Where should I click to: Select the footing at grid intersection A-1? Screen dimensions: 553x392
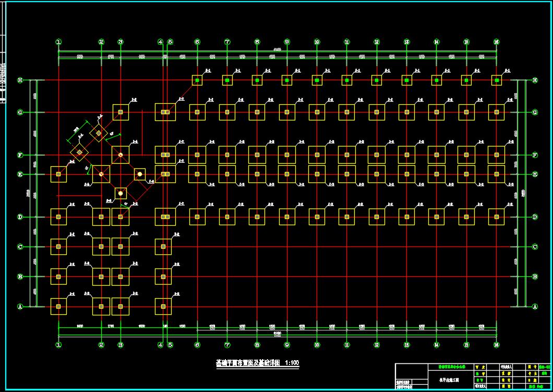pos(58,307)
